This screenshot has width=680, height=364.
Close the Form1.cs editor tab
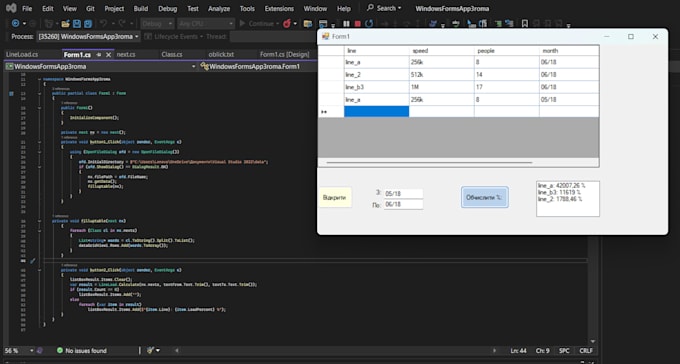coord(108,55)
